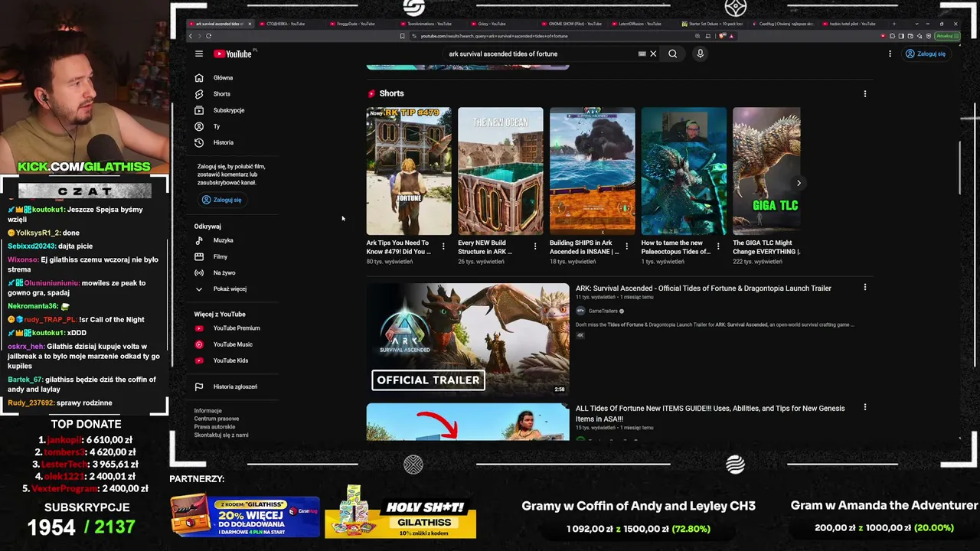Open ALL Tides Of Fortune ITEMS GUIDE title
This screenshot has width=980, height=551.
710,413
